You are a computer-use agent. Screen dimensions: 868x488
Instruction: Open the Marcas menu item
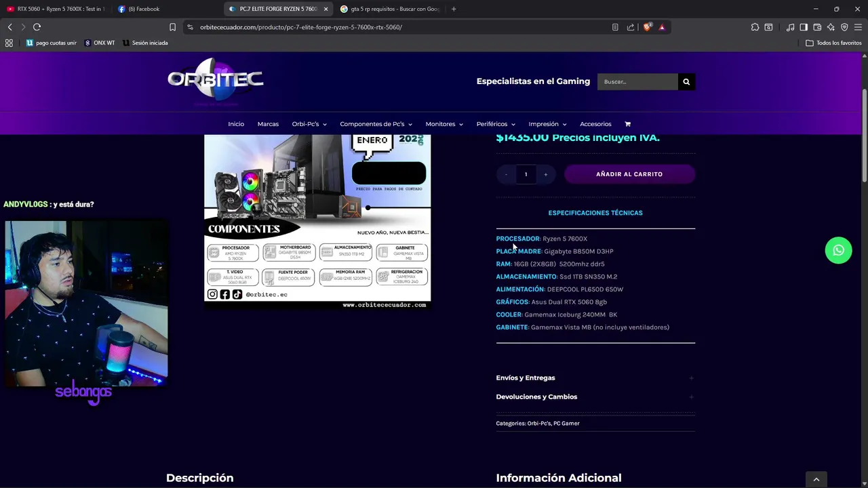click(268, 124)
